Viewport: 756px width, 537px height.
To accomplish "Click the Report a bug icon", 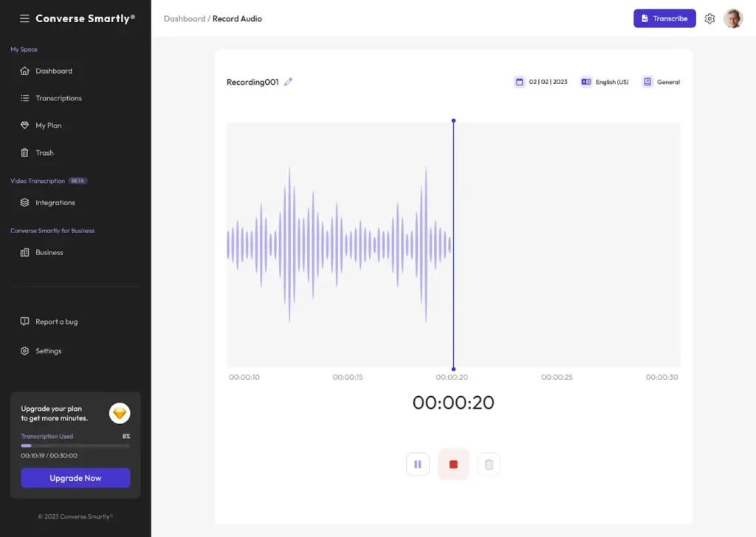I will click(x=24, y=321).
